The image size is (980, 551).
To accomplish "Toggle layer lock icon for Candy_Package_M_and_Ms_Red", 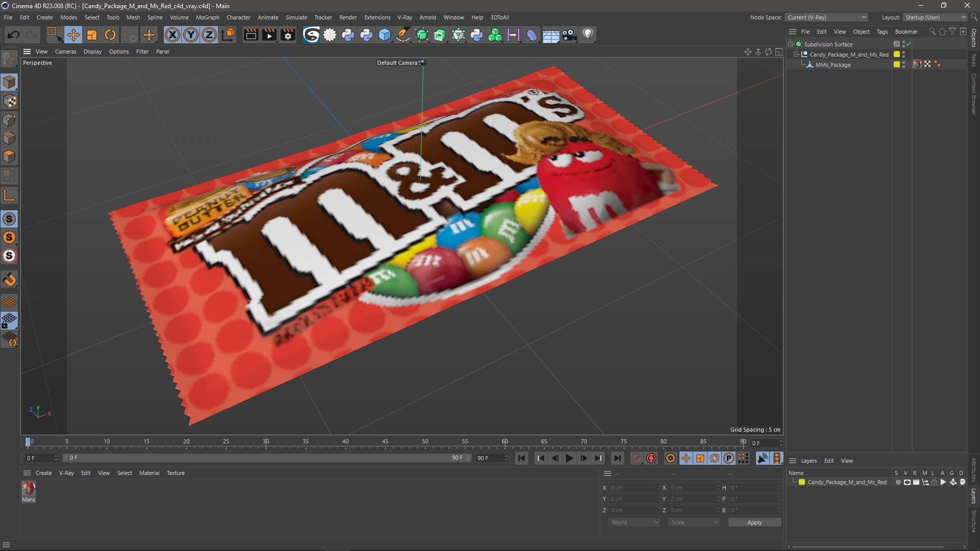I will coord(934,482).
